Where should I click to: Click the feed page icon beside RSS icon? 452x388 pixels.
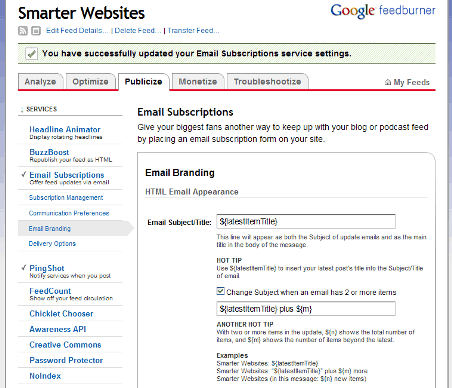tap(36, 31)
